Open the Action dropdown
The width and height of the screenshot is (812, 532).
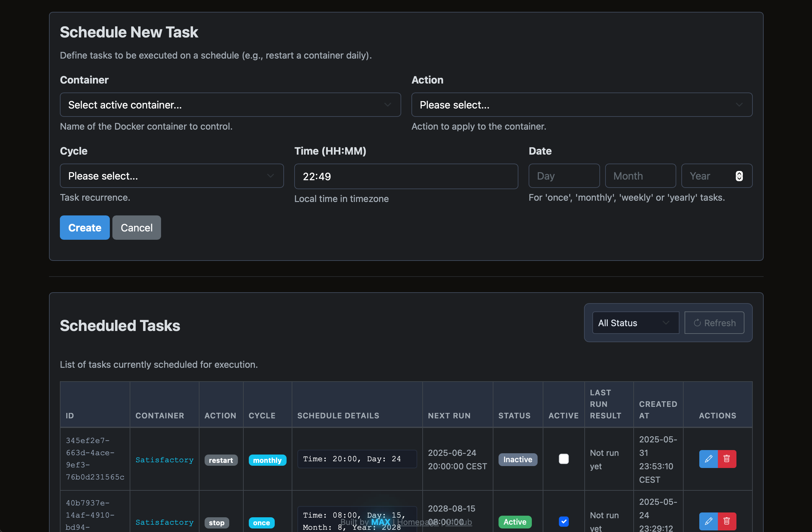pyautogui.click(x=582, y=105)
